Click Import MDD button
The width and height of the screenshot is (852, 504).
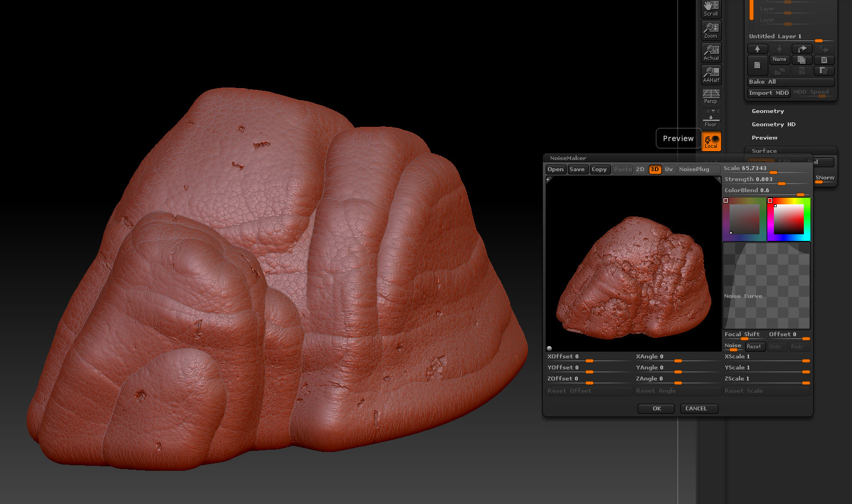[769, 92]
